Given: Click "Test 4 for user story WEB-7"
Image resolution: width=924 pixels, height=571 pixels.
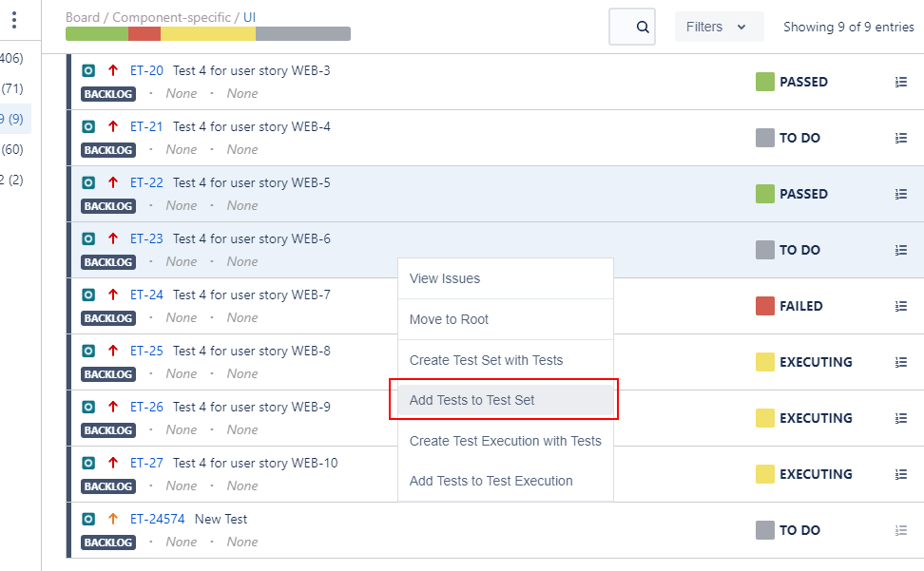Looking at the screenshot, I should pos(252,295).
